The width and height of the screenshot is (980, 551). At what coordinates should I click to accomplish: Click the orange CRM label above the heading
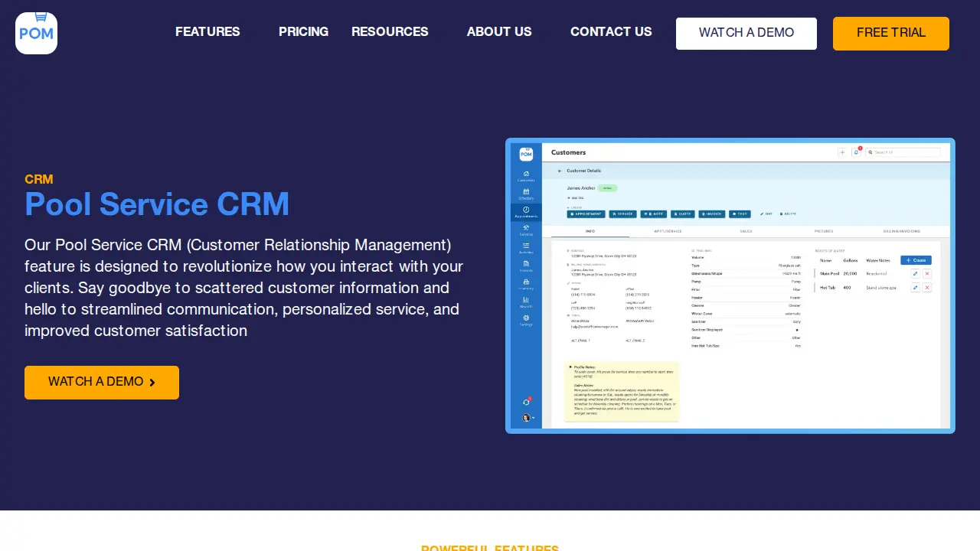[x=39, y=179]
